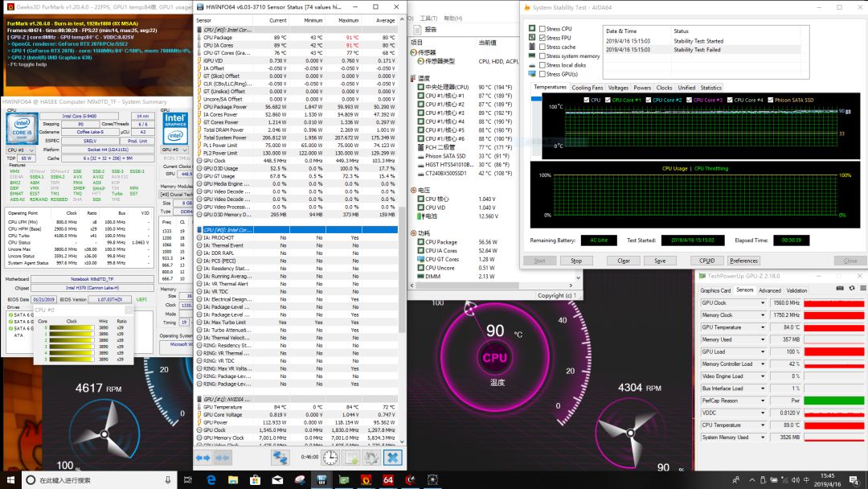This screenshot has width=868, height=489.
Task: Open Task View on the taskbar
Action: coord(187,479)
